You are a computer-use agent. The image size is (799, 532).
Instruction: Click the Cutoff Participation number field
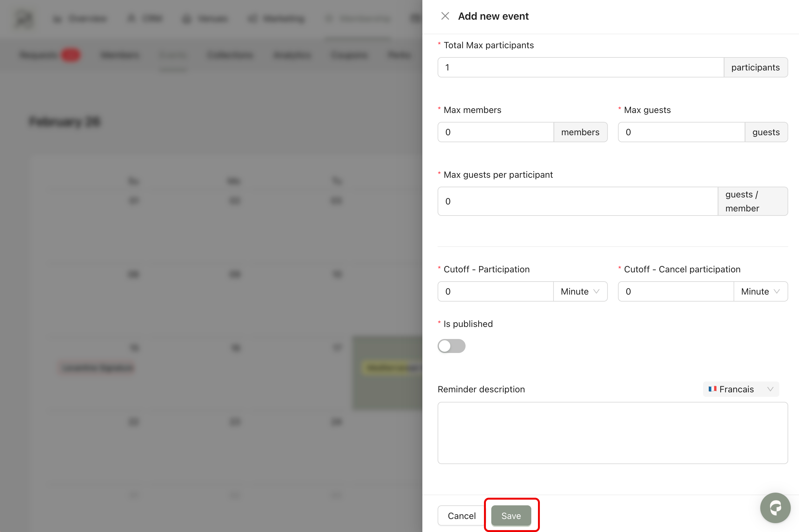(x=495, y=291)
